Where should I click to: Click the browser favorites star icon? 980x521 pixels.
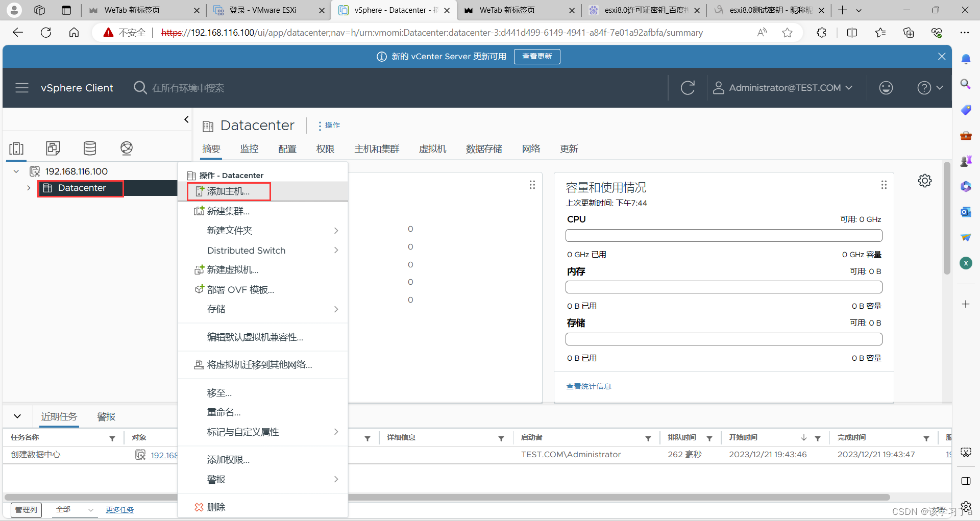(x=788, y=33)
